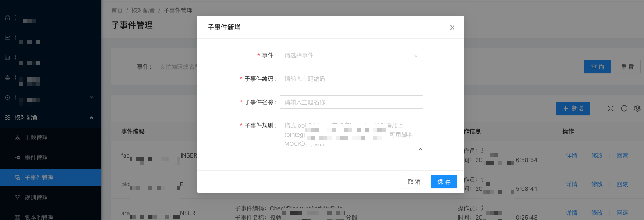Viewport: 644px width, 220px height.
Task: Click the 新增 button with plus icon
Action: coord(573,108)
